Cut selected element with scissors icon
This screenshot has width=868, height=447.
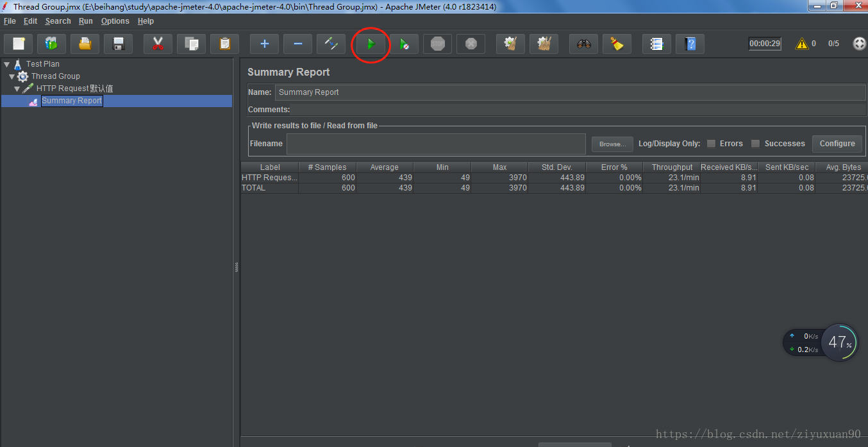pyautogui.click(x=158, y=44)
